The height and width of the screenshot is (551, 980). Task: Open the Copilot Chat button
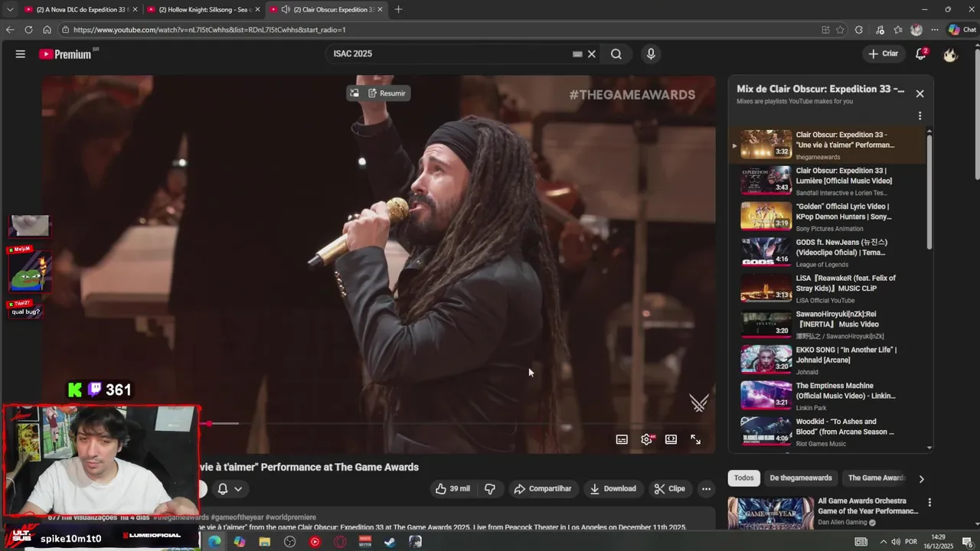pyautogui.click(x=963, y=30)
